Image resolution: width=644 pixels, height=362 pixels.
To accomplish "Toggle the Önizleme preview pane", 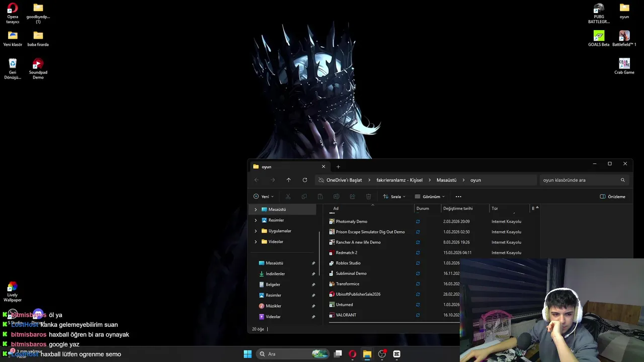I will click(x=612, y=197).
